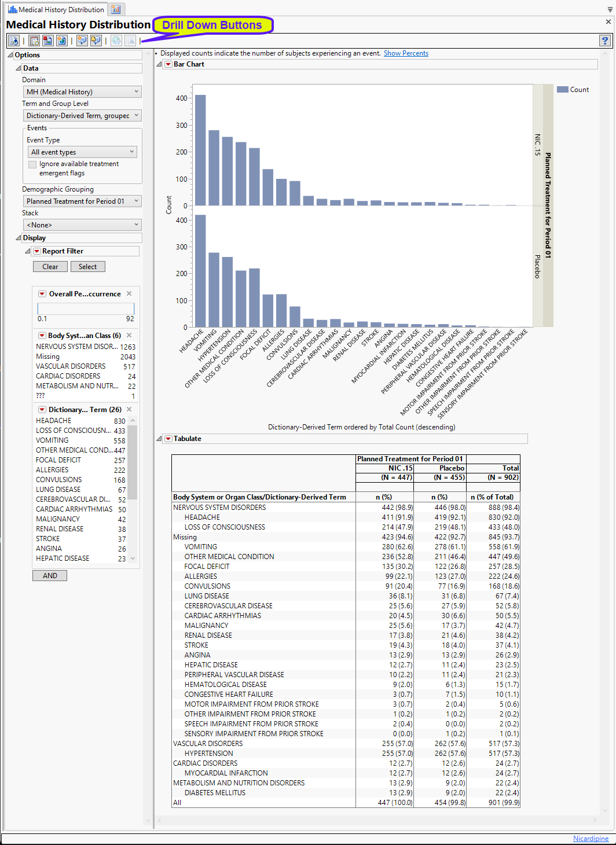Remove the Body System filter with its X
The height and width of the screenshot is (845, 616).
click(x=129, y=335)
